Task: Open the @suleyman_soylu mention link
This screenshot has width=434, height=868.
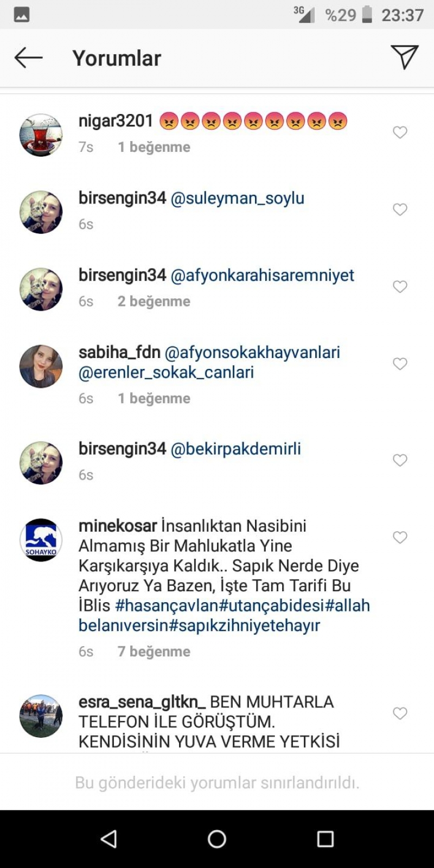Action: point(238,199)
